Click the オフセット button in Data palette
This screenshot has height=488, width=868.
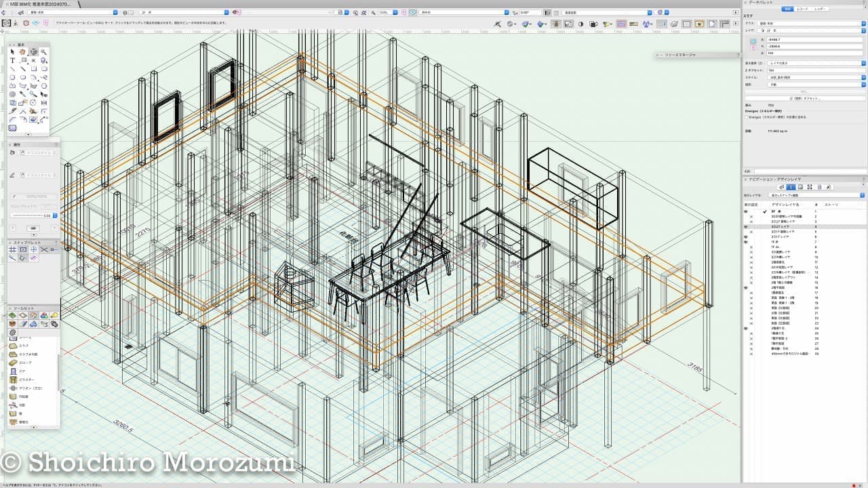click(805, 98)
